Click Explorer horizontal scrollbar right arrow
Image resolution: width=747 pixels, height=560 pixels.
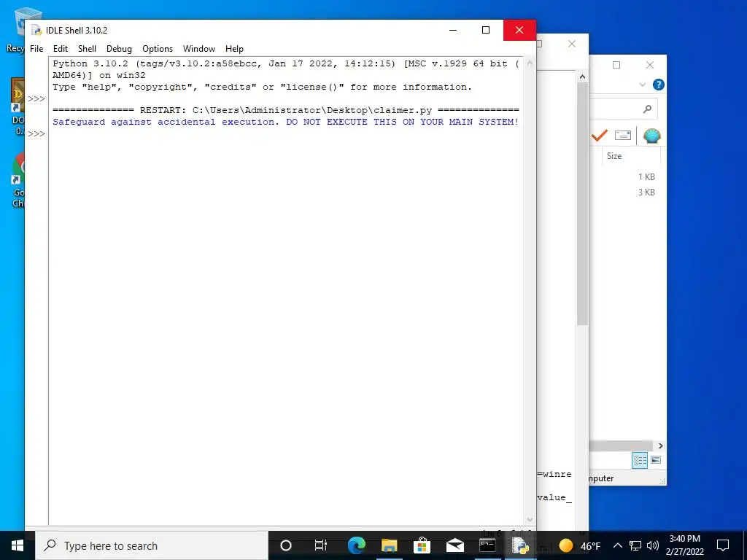click(x=660, y=446)
